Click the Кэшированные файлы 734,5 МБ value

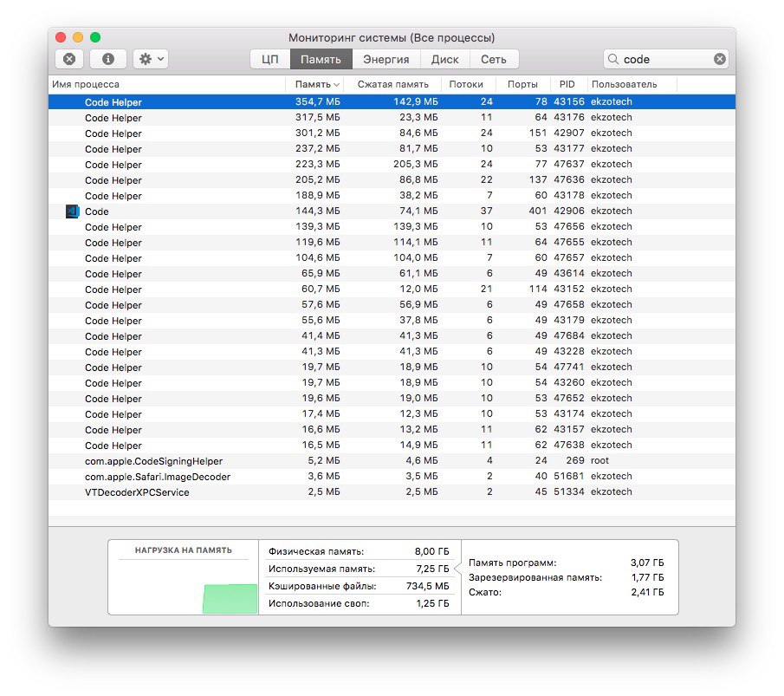tap(427, 585)
